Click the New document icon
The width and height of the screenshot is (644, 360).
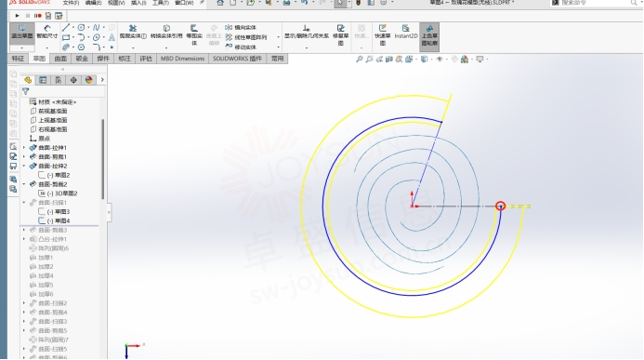coord(233,3)
